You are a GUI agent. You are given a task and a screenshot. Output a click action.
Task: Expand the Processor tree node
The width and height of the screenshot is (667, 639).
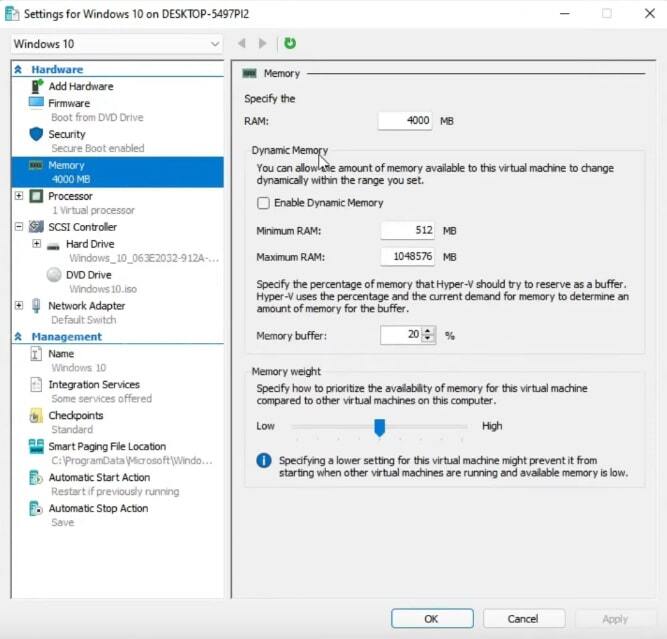[19, 196]
